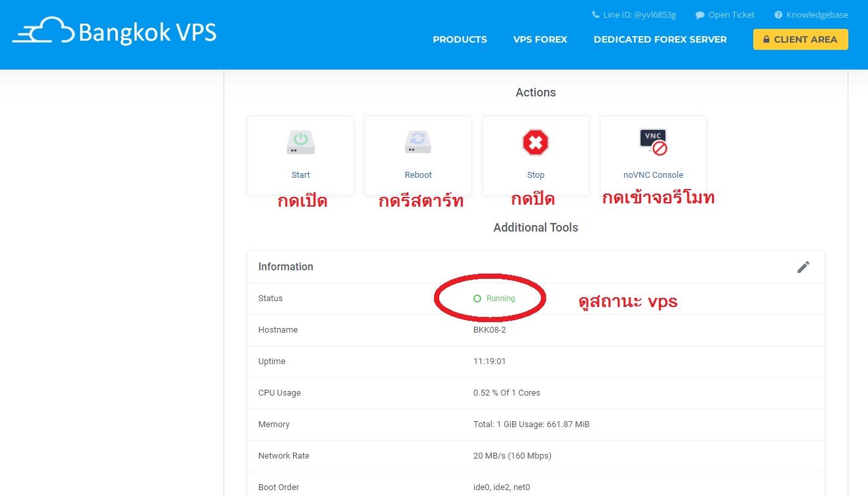
Task: Click the question mark Knowledgebase icon
Action: [x=778, y=14]
